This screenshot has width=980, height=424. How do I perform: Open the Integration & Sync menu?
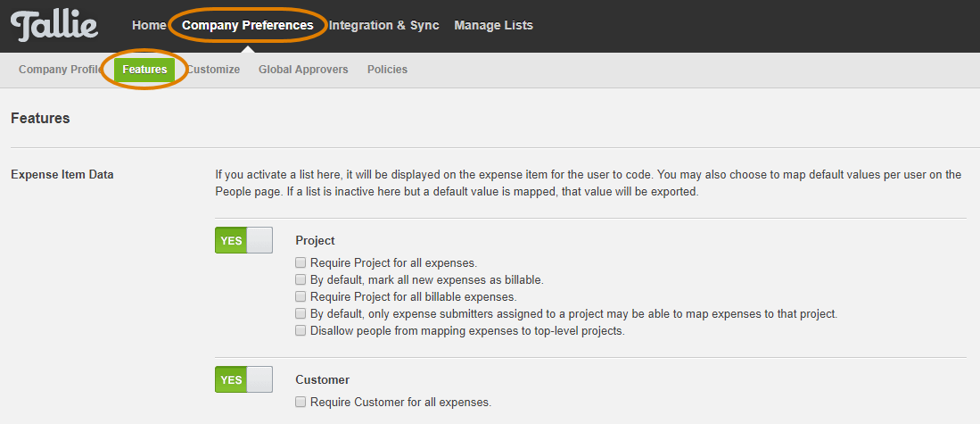coord(383,26)
